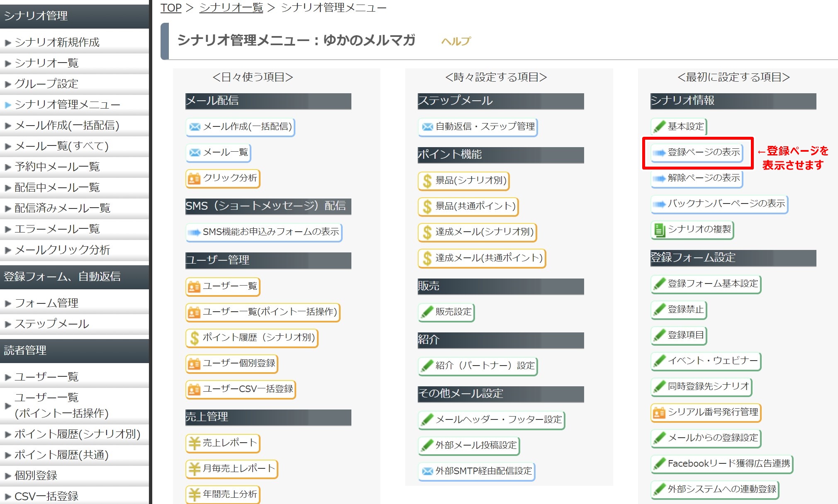
Task: Click dollar icon of 景品(シナリオ別)
Action: (427, 181)
